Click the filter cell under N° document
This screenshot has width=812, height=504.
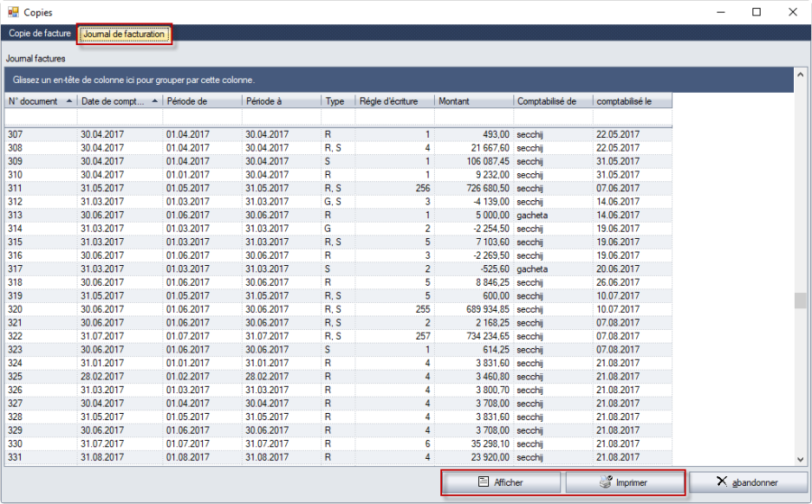coord(41,117)
